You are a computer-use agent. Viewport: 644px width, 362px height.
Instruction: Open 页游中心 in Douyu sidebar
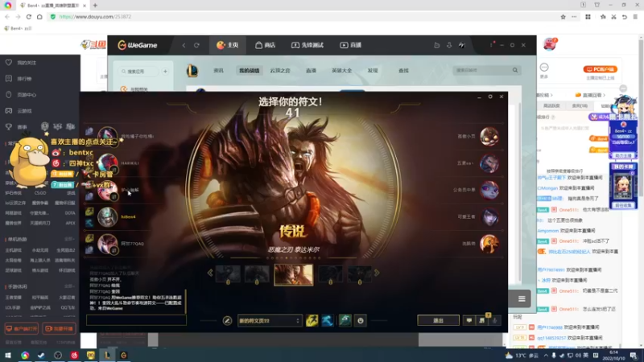click(x=27, y=95)
